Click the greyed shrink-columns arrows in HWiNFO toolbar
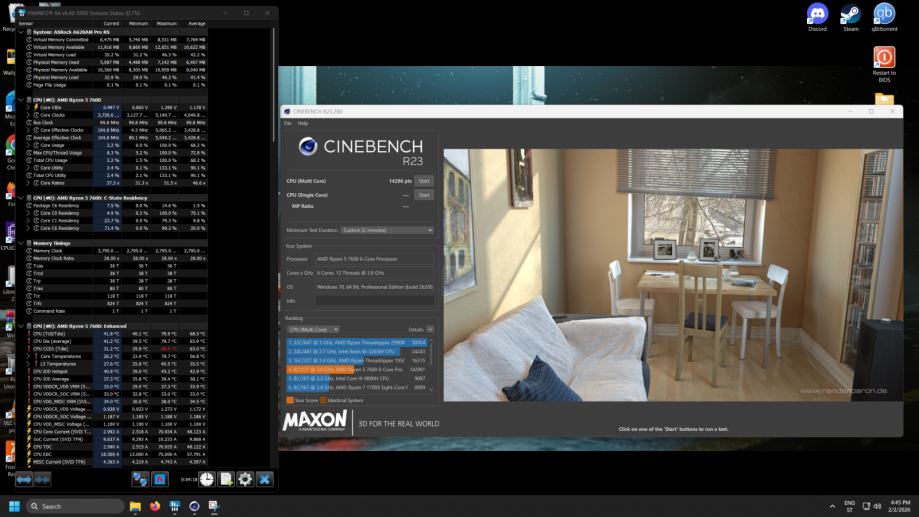 coord(42,479)
